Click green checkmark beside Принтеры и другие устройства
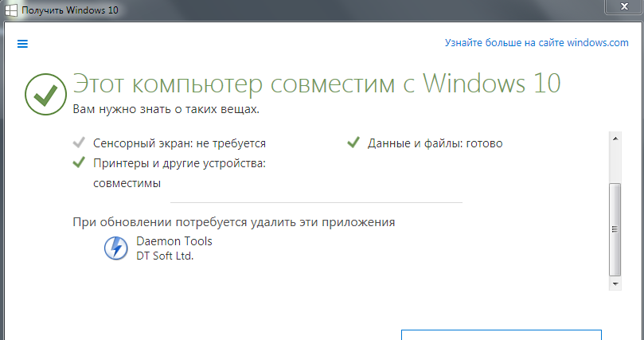Viewport: 644px width, 340px height. (79, 162)
